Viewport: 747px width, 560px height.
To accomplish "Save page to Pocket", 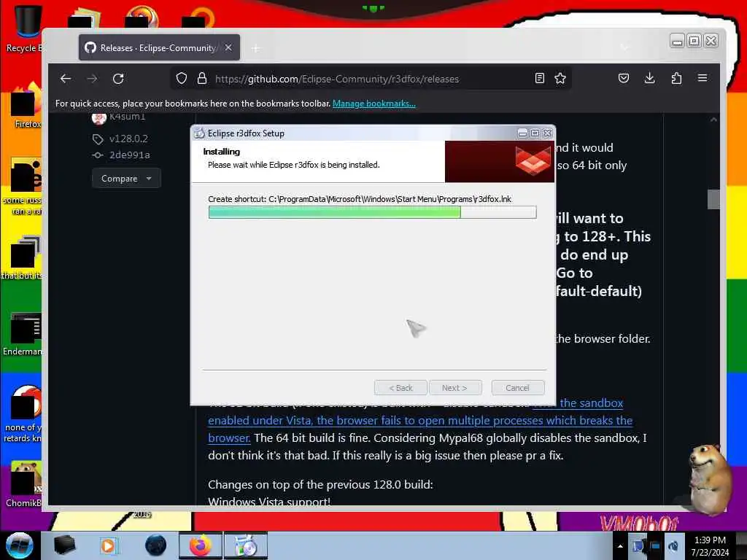I will pos(624,78).
